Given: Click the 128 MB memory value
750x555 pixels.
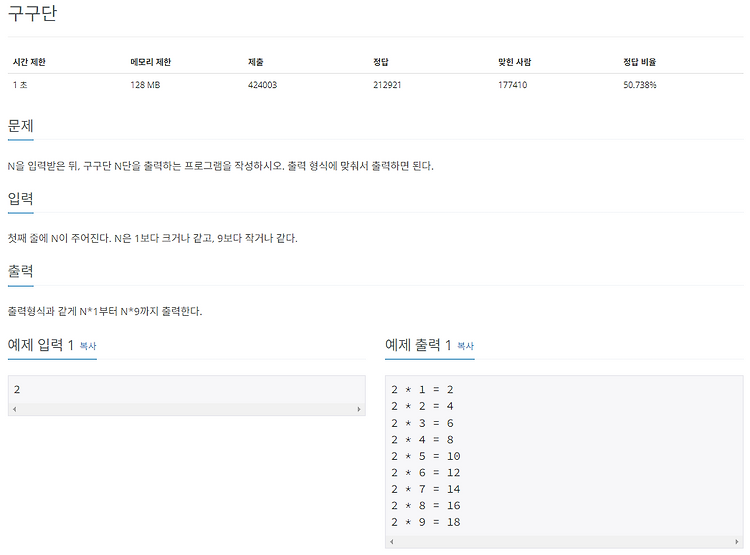Looking at the screenshot, I should [145, 85].
